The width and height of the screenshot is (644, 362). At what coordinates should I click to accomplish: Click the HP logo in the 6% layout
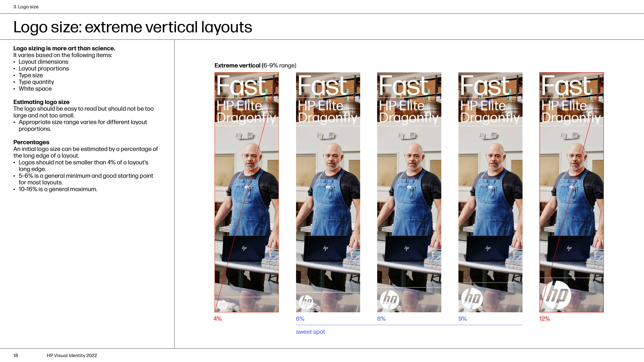coord(306,302)
